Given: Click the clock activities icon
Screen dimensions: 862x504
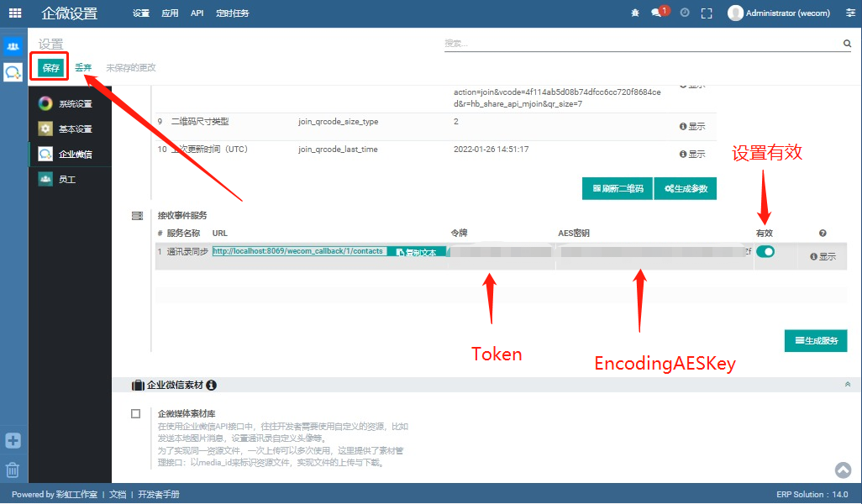Looking at the screenshot, I should point(685,13).
